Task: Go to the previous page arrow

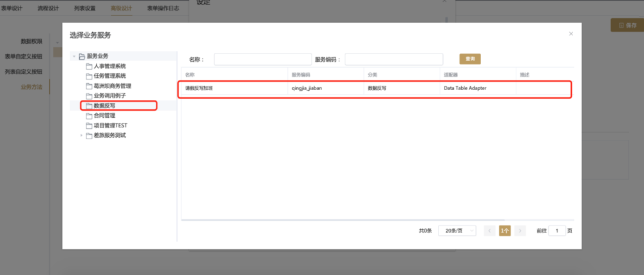Action: [x=489, y=231]
